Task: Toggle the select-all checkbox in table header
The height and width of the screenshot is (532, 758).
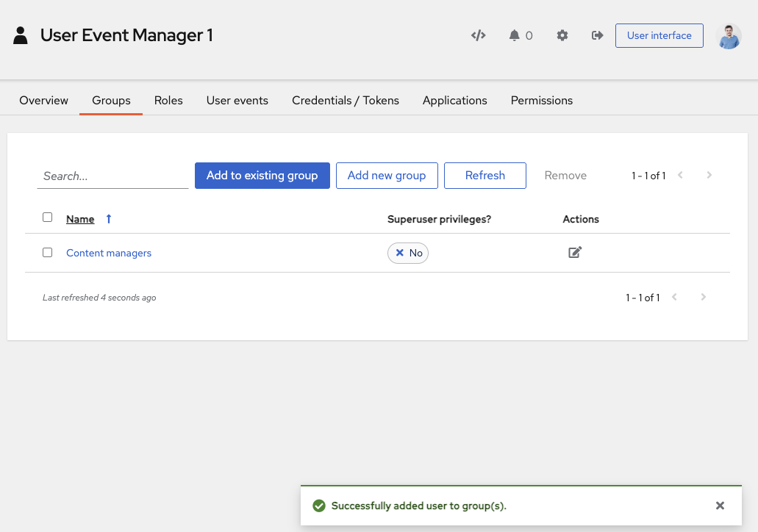Action: pos(48,218)
